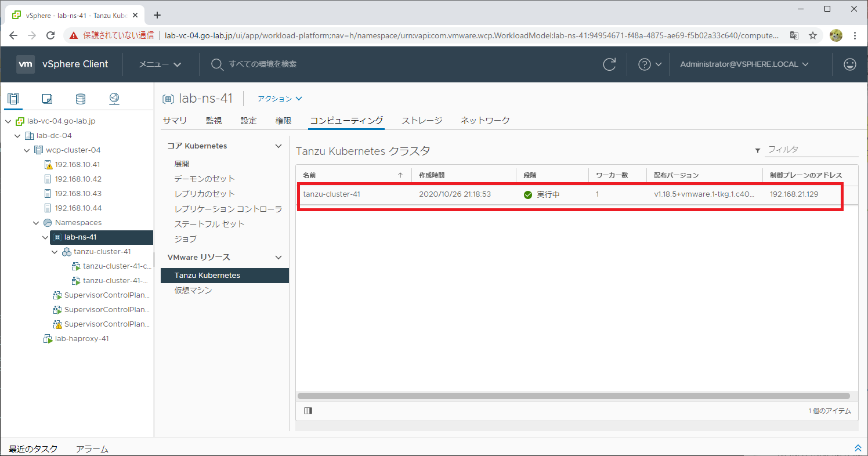
Task: Open the column chooser icon below table
Action: click(x=308, y=411)
